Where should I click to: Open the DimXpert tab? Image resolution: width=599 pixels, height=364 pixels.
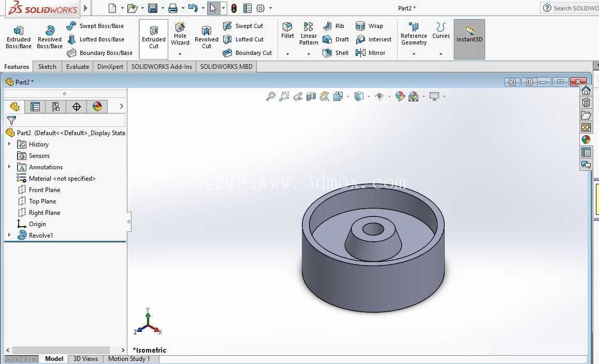point(110,66)
